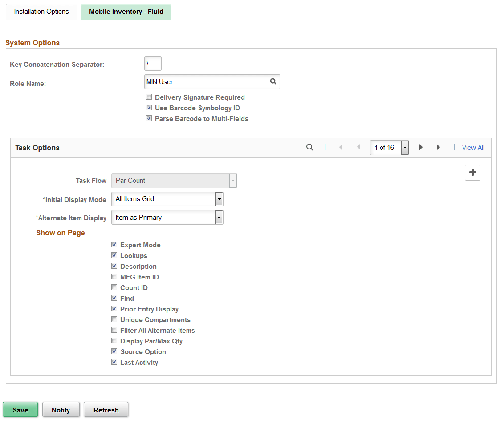
Task: Disable the Source Option setting
Action: click(114, 351)
